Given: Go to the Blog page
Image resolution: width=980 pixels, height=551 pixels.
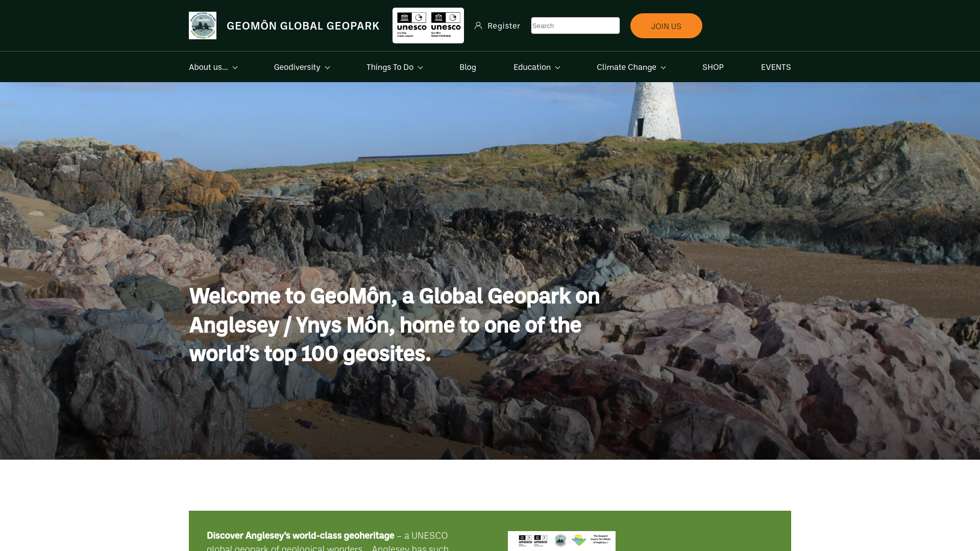Looking at the screenshot, I should [x=468, y=67].
